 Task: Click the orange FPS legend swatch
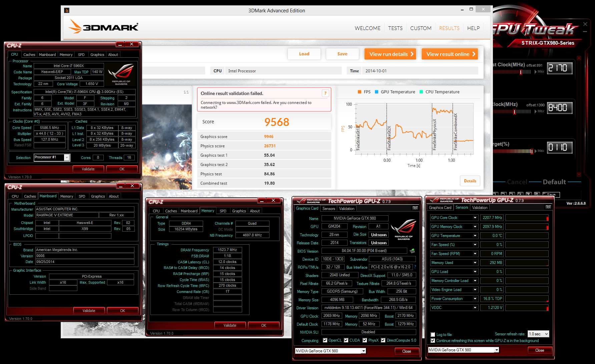360,92
